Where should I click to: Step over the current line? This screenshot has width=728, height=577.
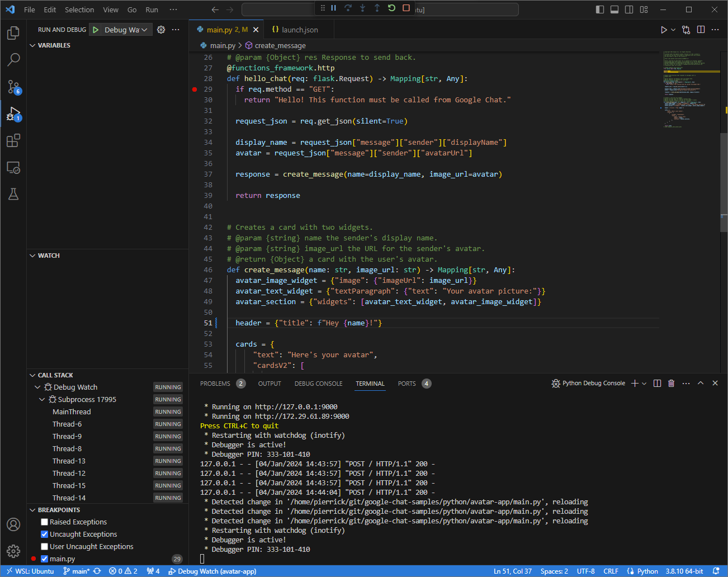347,9
